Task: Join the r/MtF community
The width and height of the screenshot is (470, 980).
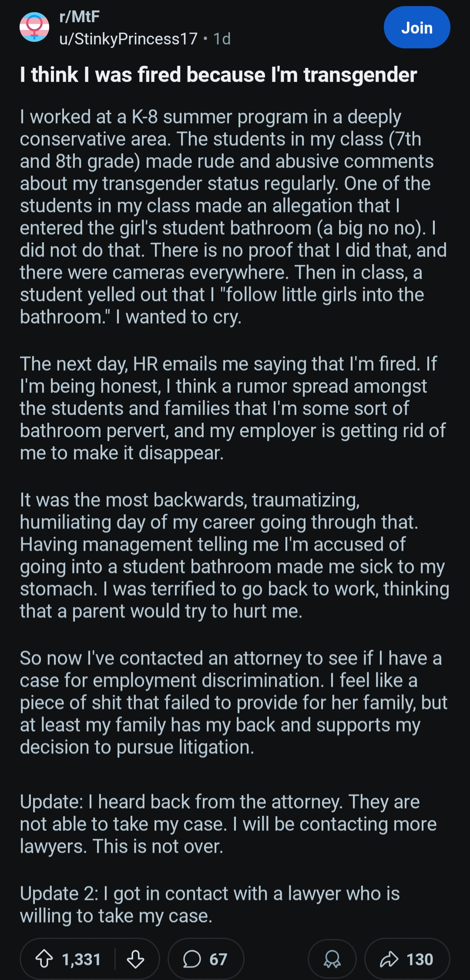Action: pyautogui.click(x=416, y=27)
